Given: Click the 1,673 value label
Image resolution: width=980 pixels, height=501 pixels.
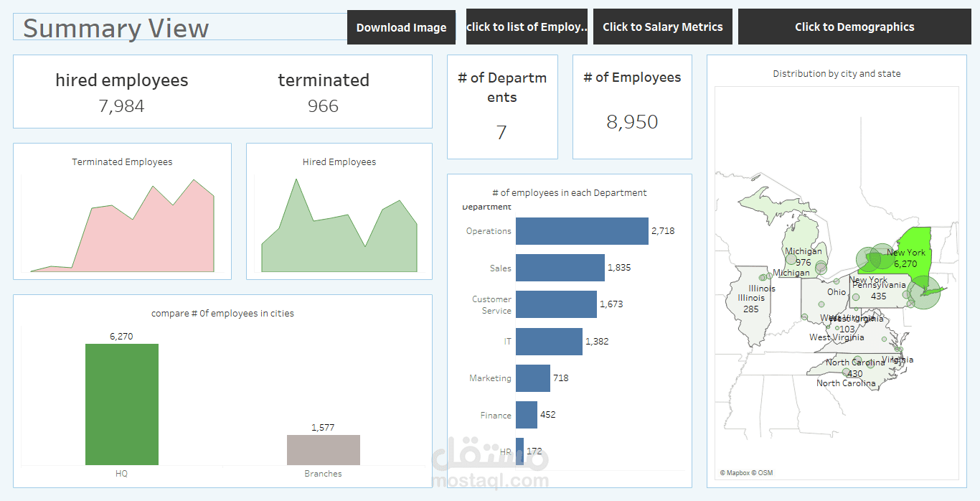Looking at the screenshot, I should coord(611,304).
